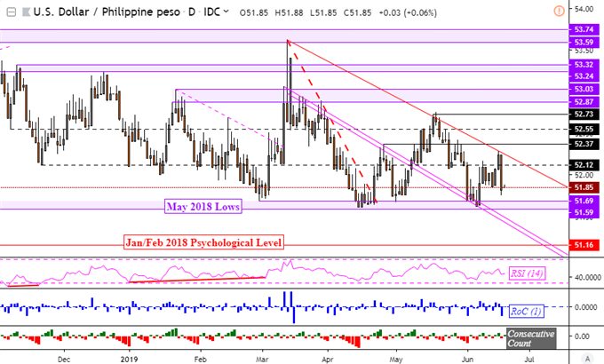The image size is (604, 364).
Task: Click the symbol flag icon beside U.S. Dollar
Action: click(x=26, y=12)
